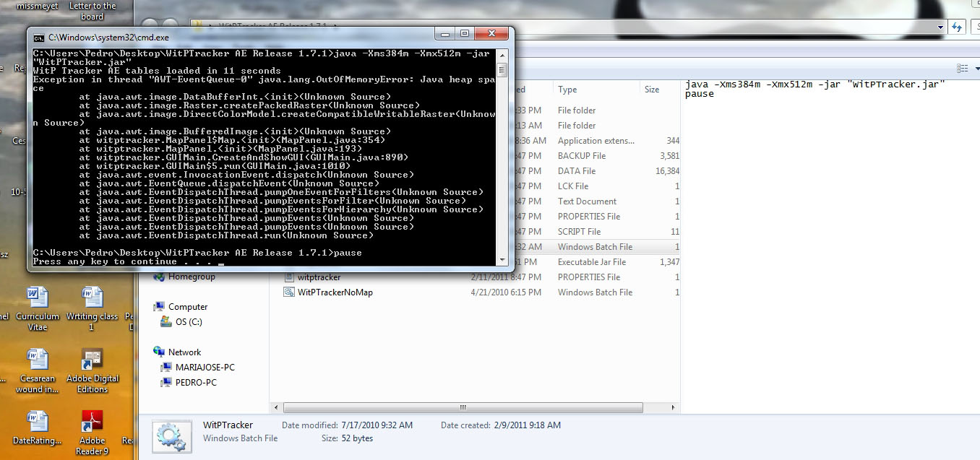Screen dimensions: 980x460
Task: Select Cesarean wound desktop document icon
Action: (x=38, y=371)
